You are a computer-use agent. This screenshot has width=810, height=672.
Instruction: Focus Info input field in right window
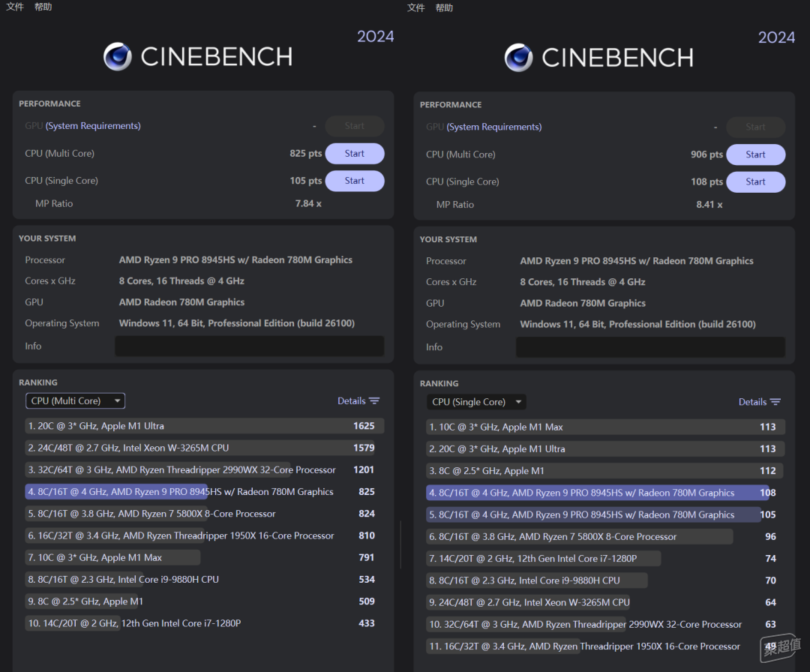(x=650, y=347)
